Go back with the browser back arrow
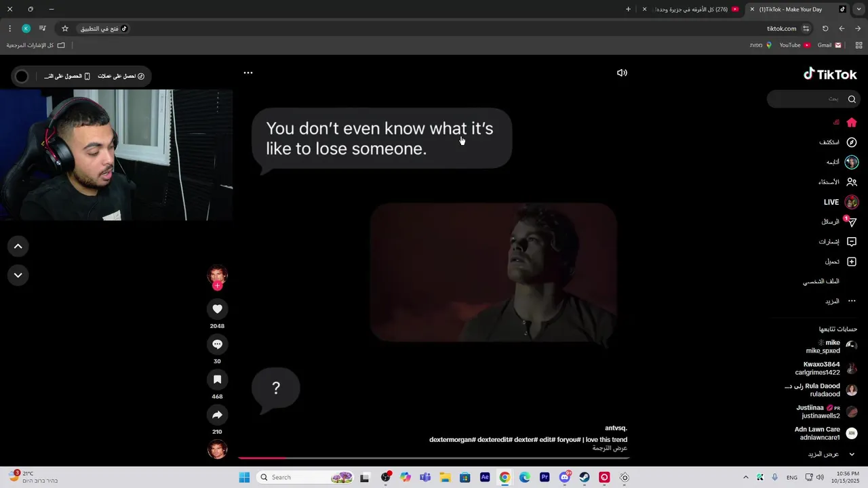The height and width of the screenshot is (488, 868). [x=858, y=28]
